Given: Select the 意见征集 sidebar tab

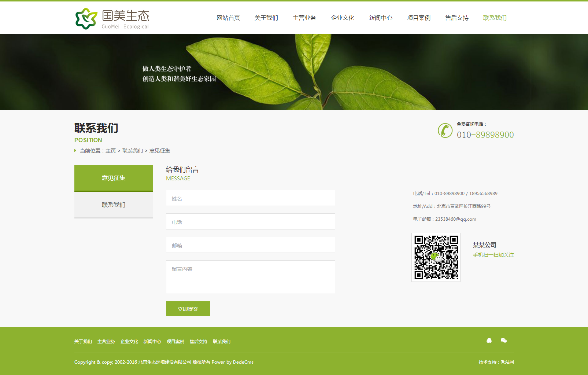Looking at the screenshot, I should (x=114, y=178).
